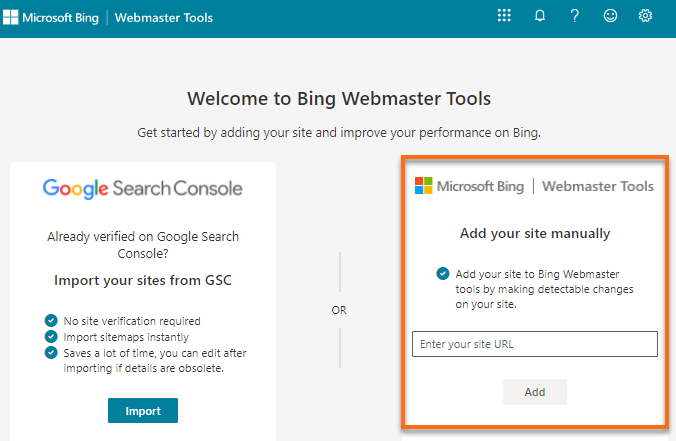676x441 pixels.
Task: Click 'making detectable changes' description text
Action: pos(544,289)
